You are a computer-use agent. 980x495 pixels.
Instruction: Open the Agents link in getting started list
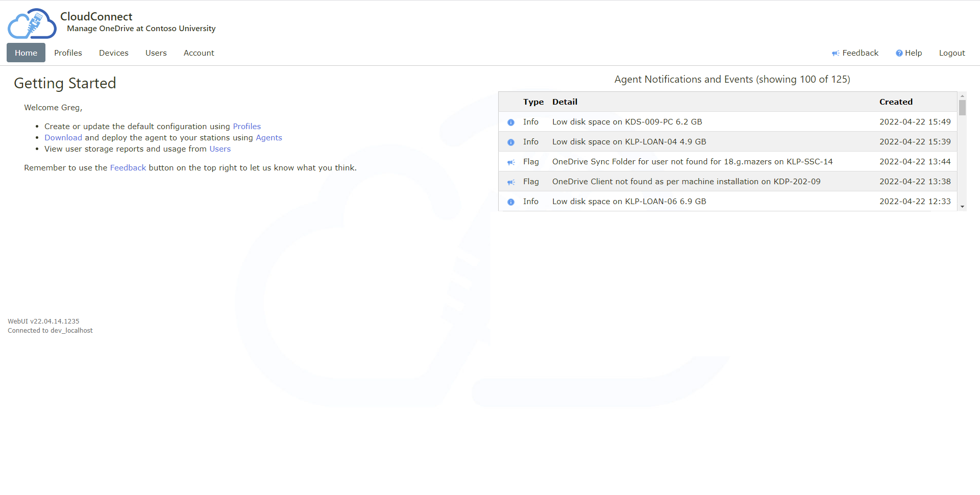click(268, 138)
